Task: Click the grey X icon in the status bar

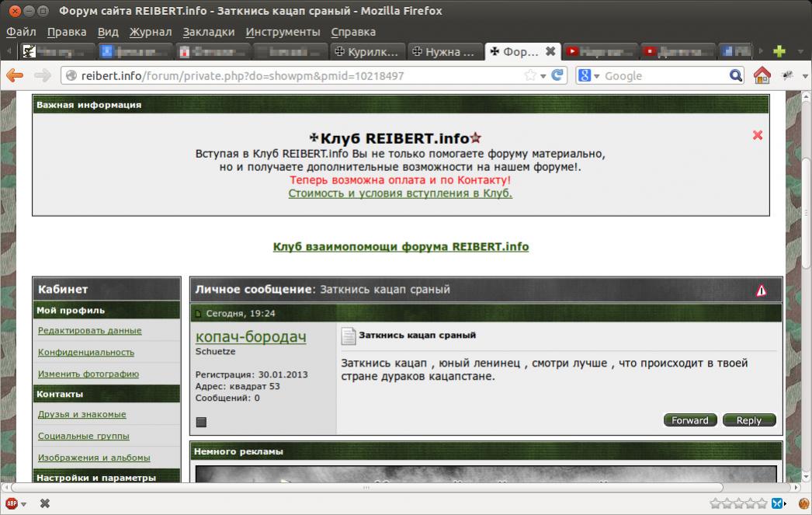Action: pyautogui.click(x=45, y=503)
